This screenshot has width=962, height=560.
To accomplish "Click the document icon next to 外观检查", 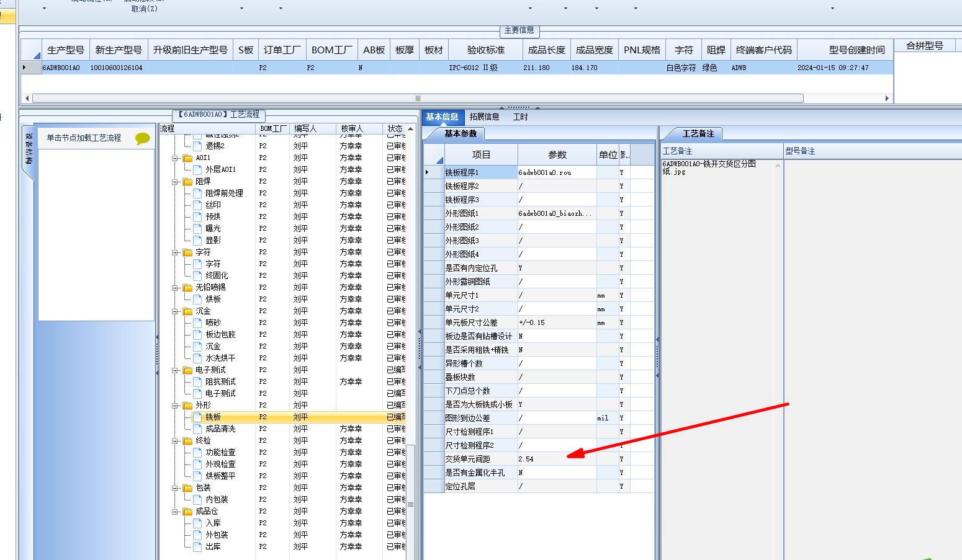I will point(197,464).
